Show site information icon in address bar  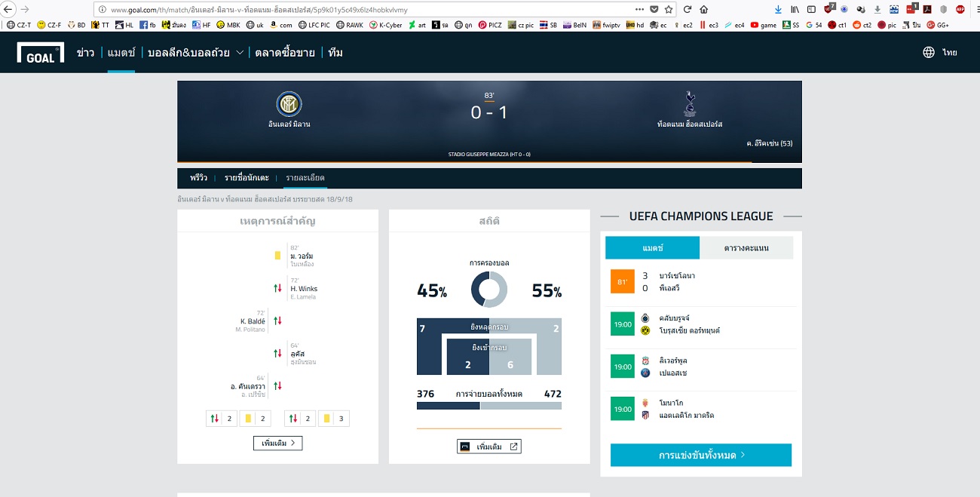pyautogui.click(x=103, y=9)
